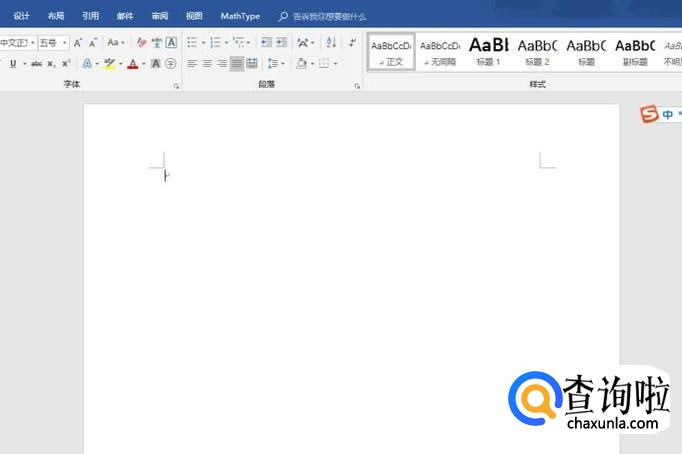Click the Change Case Aa button
Viewport: 682px width, 454px height.
[113, 43]
